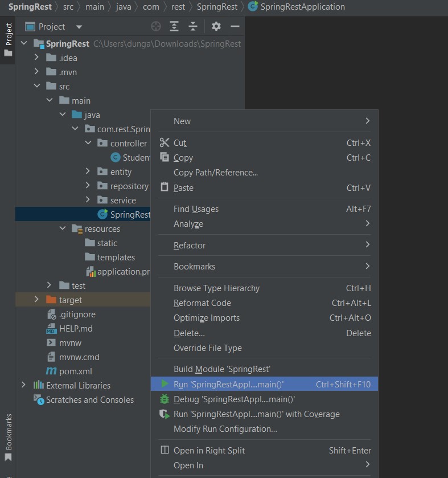Collapse the com.rest.Spring package
The width and height of the screenshot is (448, 478).
tap(75, 129)
